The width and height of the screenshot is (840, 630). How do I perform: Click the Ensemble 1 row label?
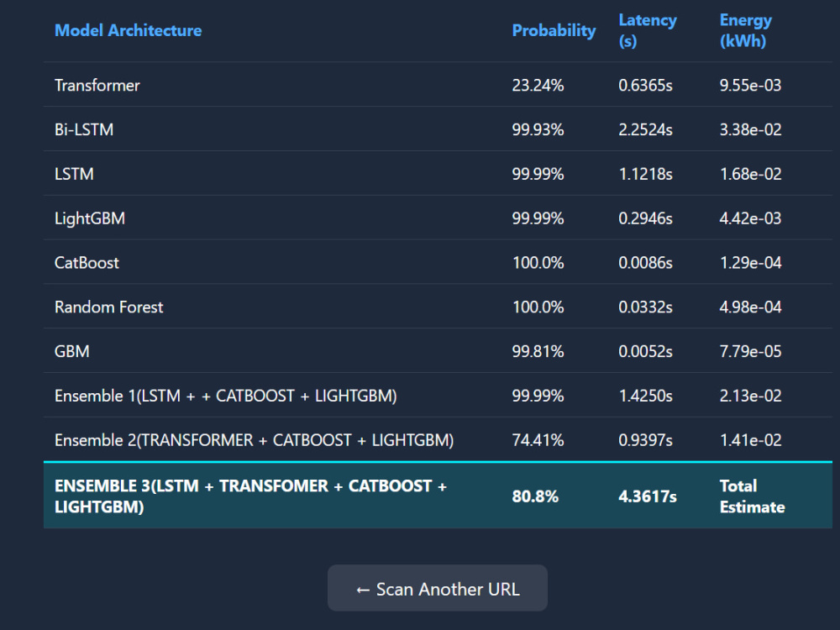[225, 396]
